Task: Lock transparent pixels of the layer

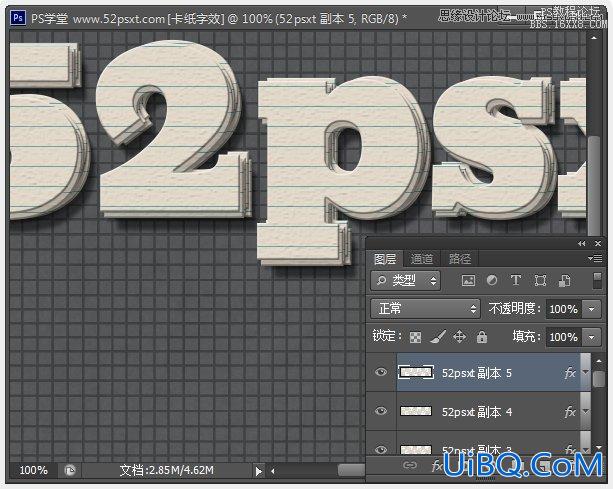Action: [415, 337]
